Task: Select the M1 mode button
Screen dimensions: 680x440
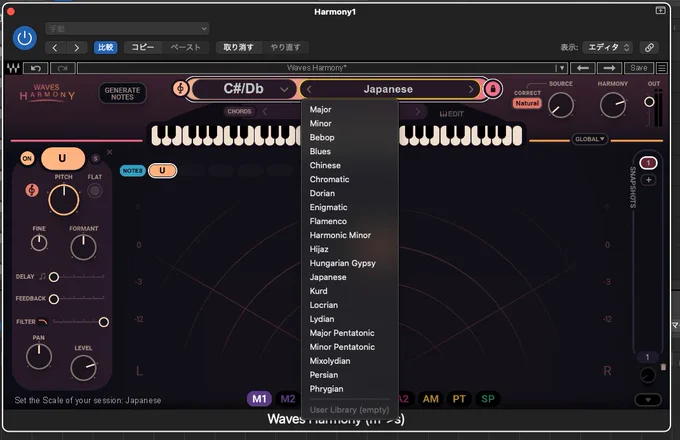Action: (x=259, y=399)
